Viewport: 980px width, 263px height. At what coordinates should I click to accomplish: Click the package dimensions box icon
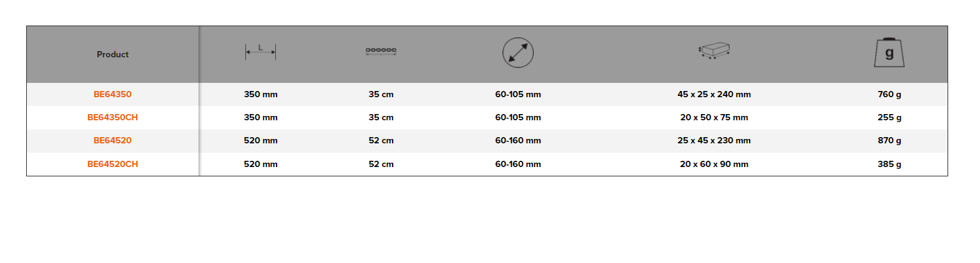(714, 50)
